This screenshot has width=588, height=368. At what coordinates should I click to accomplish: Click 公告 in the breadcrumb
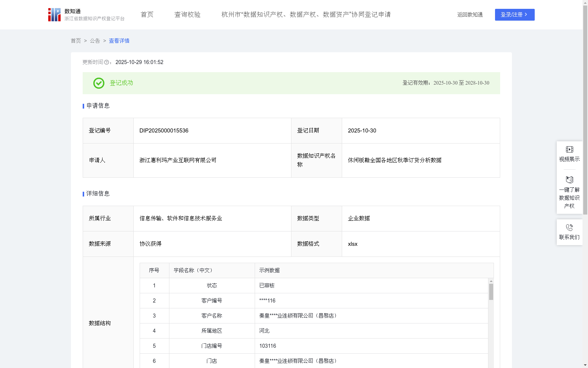(x=95, y=41)
